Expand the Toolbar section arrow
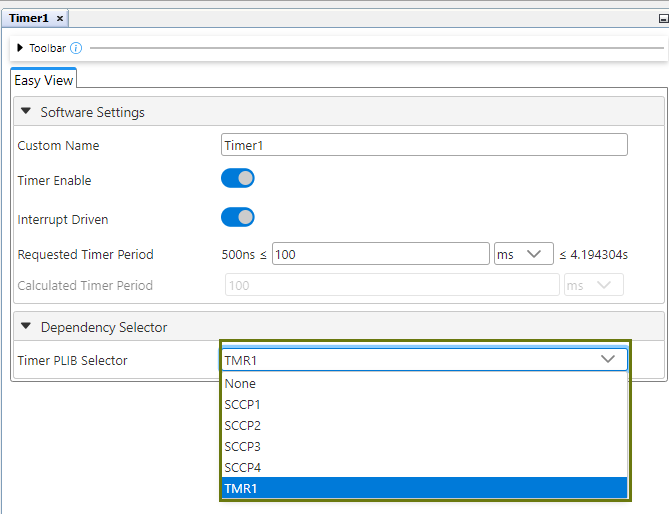The image size is (669, 514). (x=20, y=48)
